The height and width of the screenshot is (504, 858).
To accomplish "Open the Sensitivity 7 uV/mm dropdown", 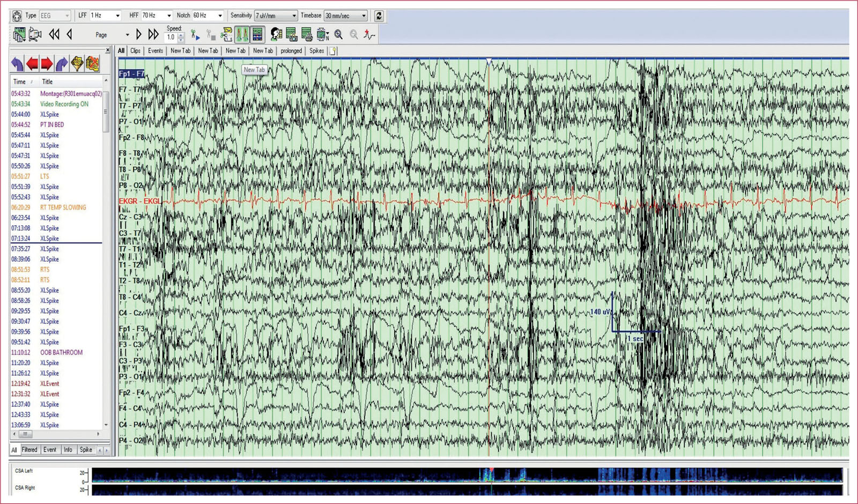I will coord(276,16).
